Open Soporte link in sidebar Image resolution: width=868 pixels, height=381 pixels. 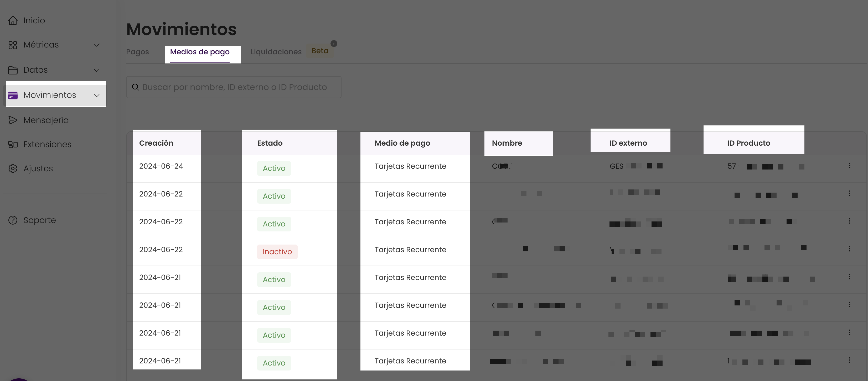pos(40,220)
